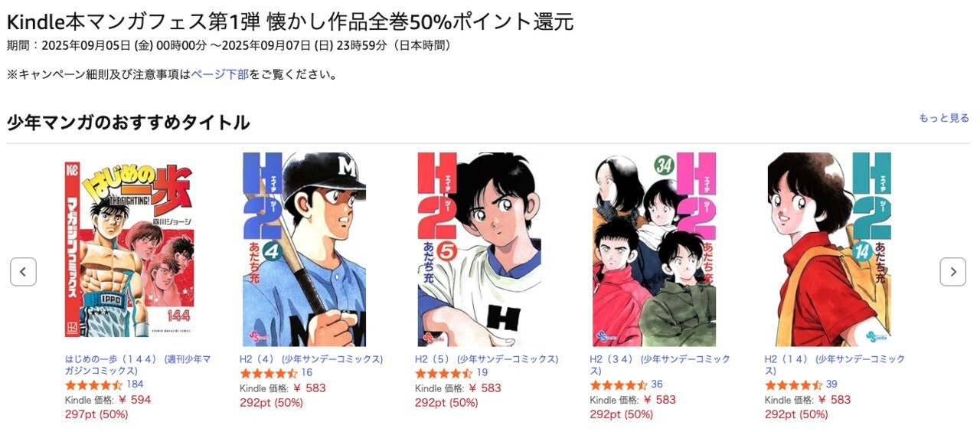Click the ページ下部 link
This screenshot has width=980, height=432.
(x=220, y=74)
